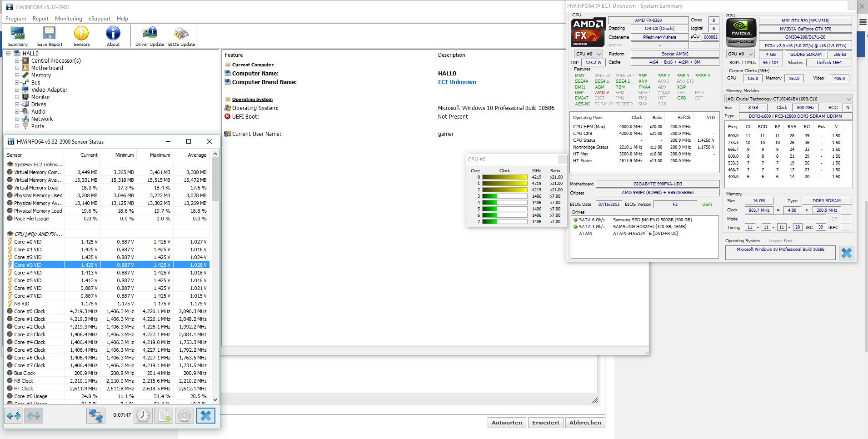Expand the Drives tree node
This screenshot has width=868, height=439.
click(17, 105)
